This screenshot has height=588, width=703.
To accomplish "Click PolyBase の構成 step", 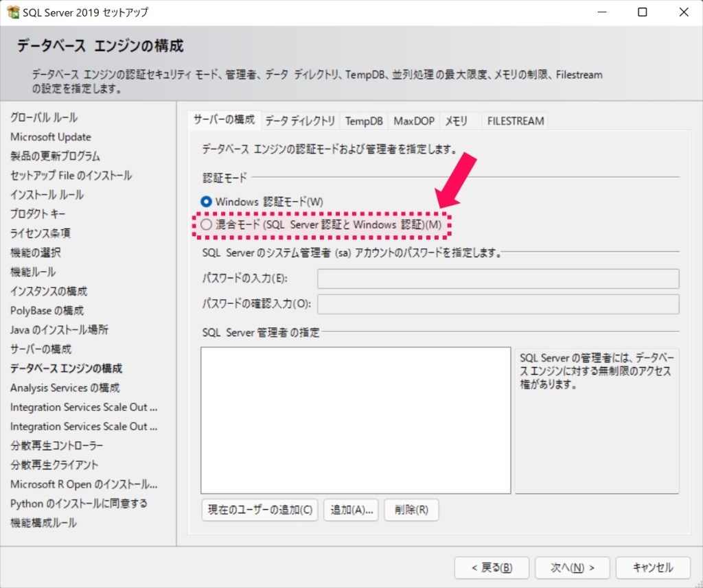I will (x=47, y=311).
